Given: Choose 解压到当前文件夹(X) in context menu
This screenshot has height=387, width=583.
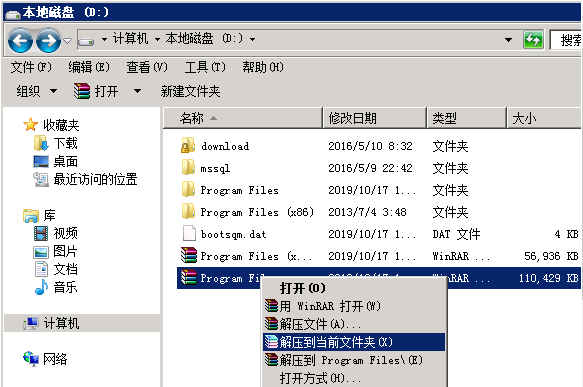Looking at the screenshot, I should tap(354, 342).
